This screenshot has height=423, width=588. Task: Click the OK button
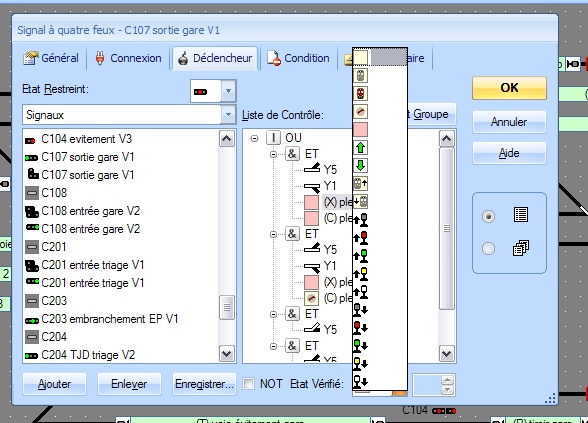(509, 88)
